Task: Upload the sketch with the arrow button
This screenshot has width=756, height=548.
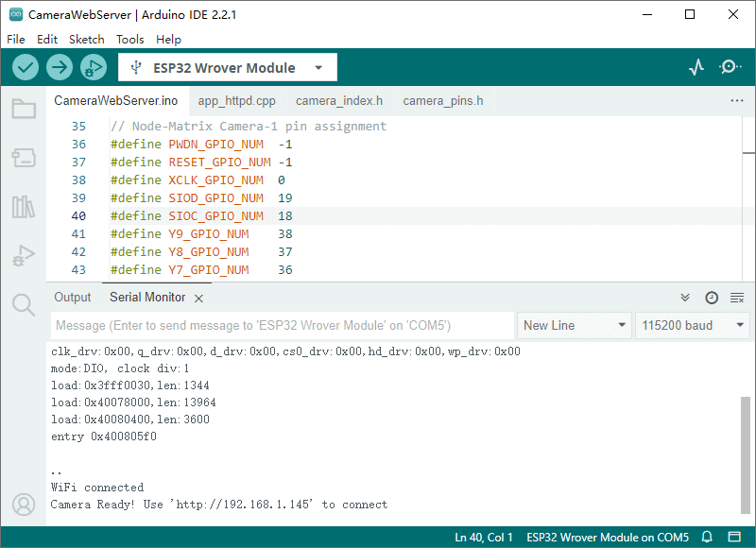Action: pyautogui.click(x=60, y=67)
